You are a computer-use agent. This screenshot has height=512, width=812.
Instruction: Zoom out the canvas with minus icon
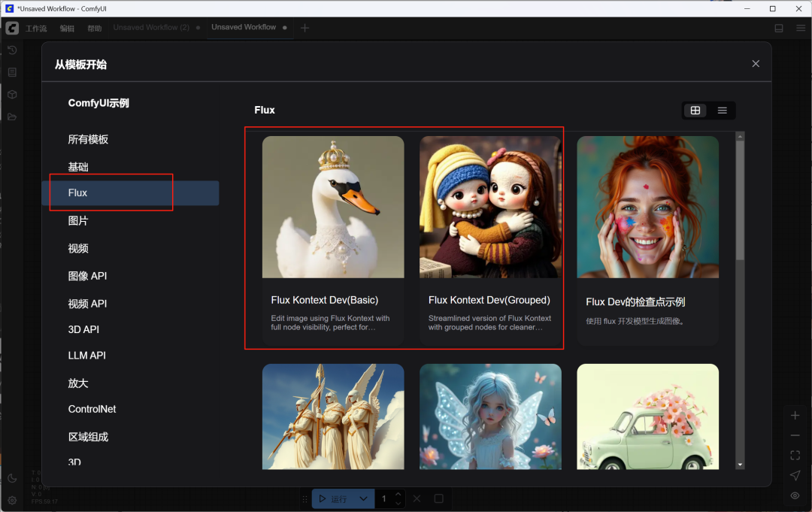795,435
